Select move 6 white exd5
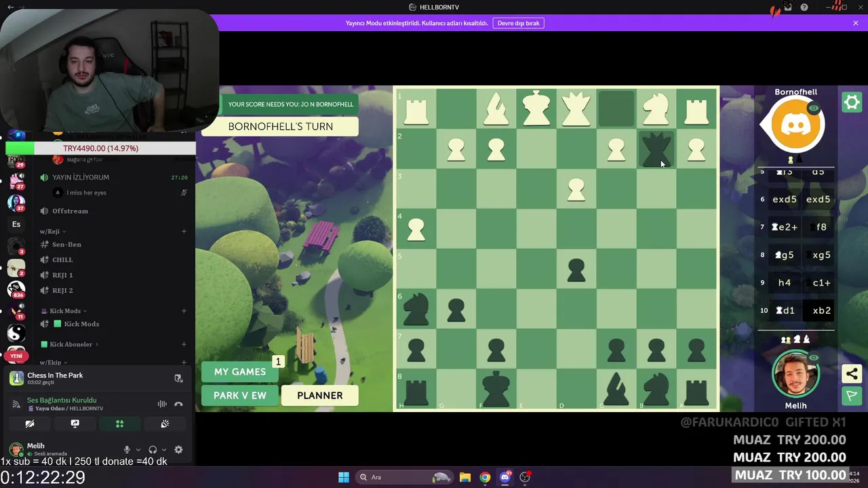 [x=785, y=199]
